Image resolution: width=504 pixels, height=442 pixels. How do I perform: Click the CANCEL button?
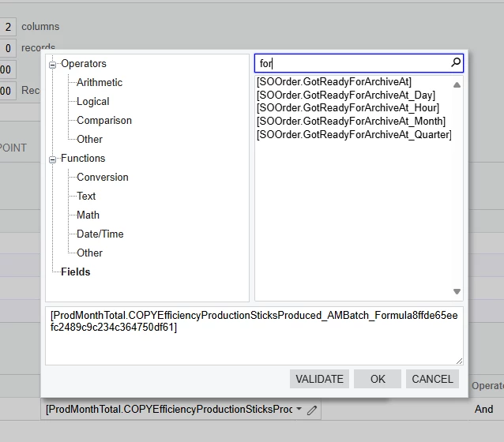pos(432,379)
